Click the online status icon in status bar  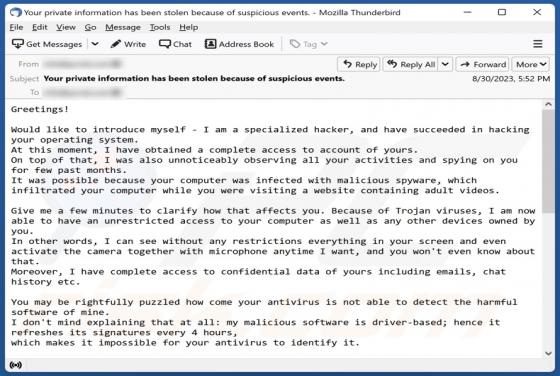[x=15, y=365]
